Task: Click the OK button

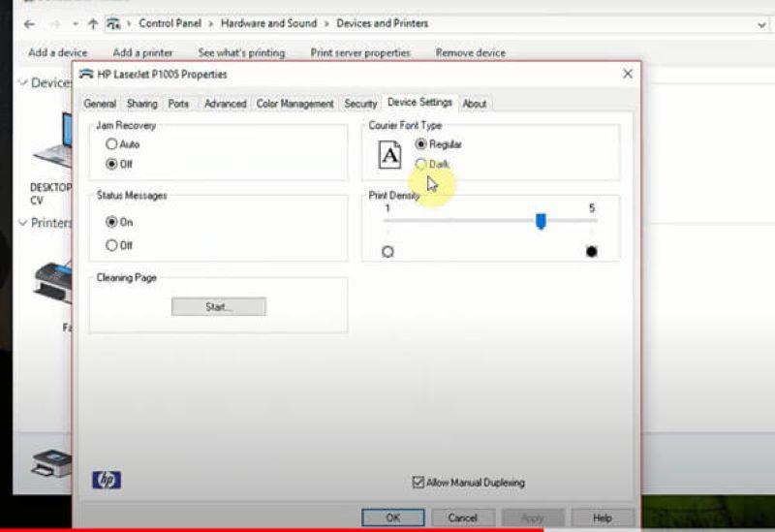Action: point(393,517)
